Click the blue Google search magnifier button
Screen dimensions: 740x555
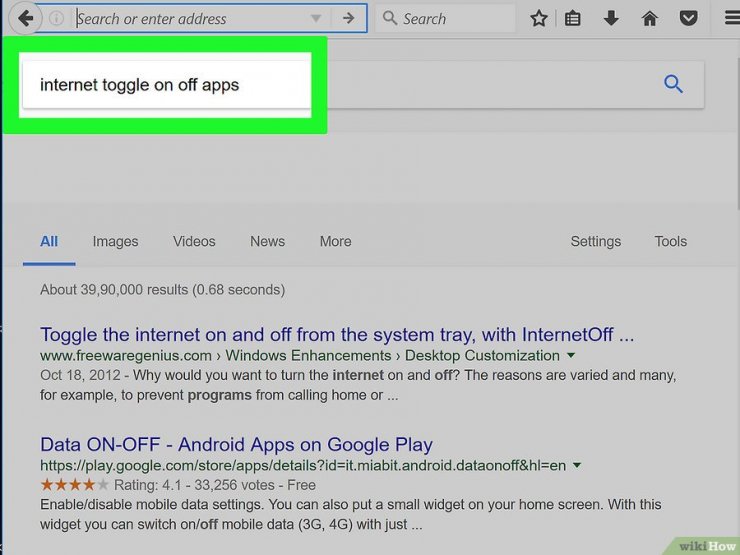coord(673,84)
